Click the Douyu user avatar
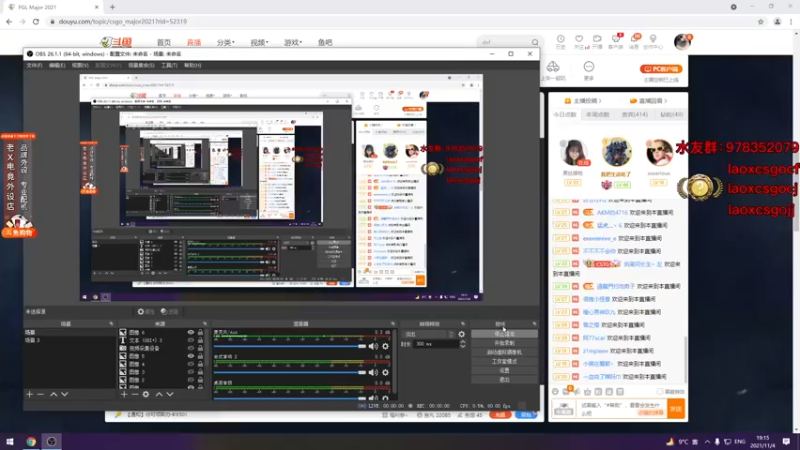Image resolution: width=800 pixels, height=450 pixels. (x=682, y=41)
